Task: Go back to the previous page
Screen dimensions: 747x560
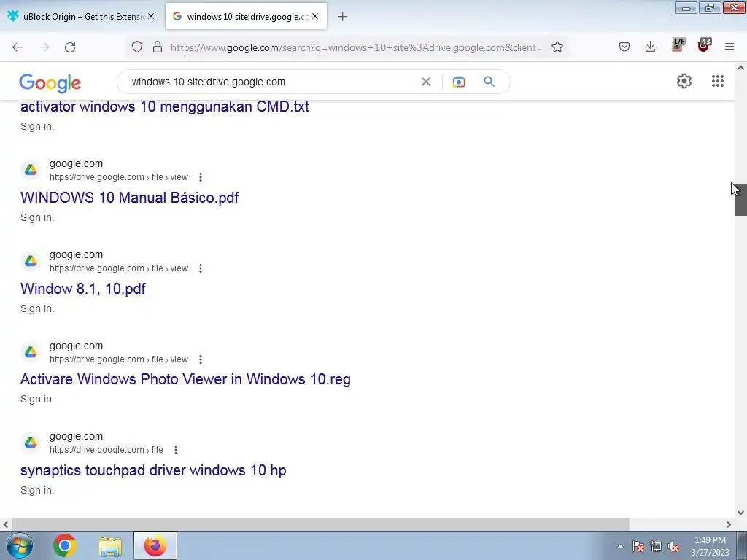Action: click(x=18, y=47)
